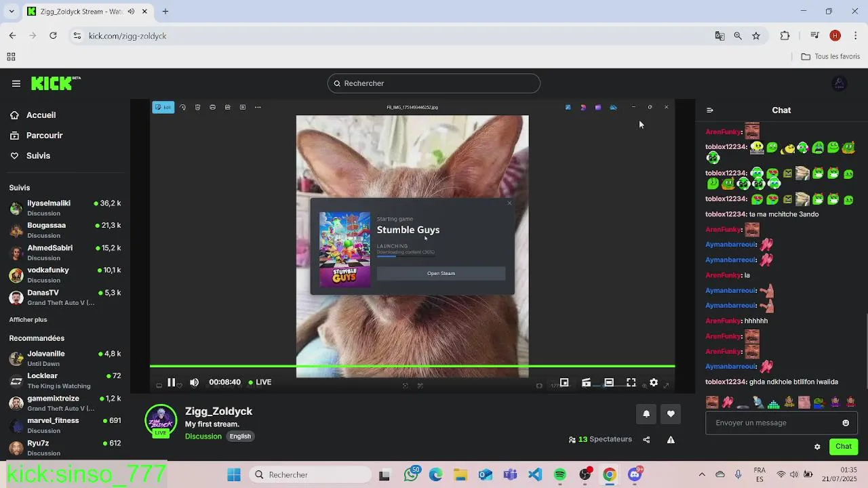
Task: Enter fullscreen video mode
Action: click(631, 382)
